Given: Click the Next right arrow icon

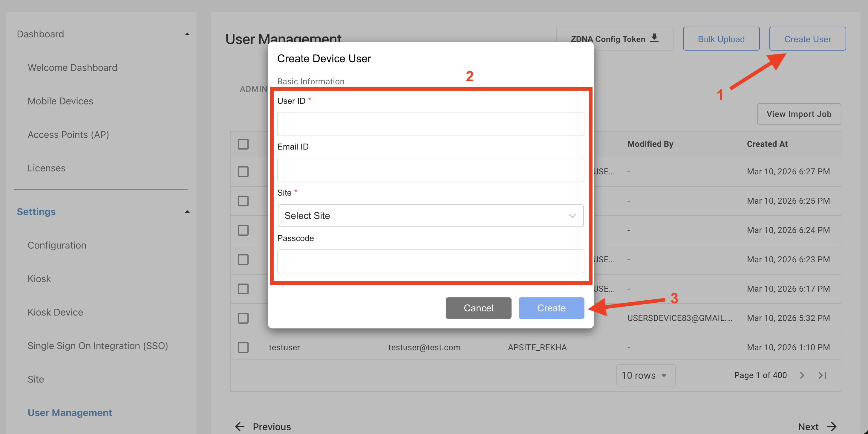Looking at the screenshot, I should point(832,426).
